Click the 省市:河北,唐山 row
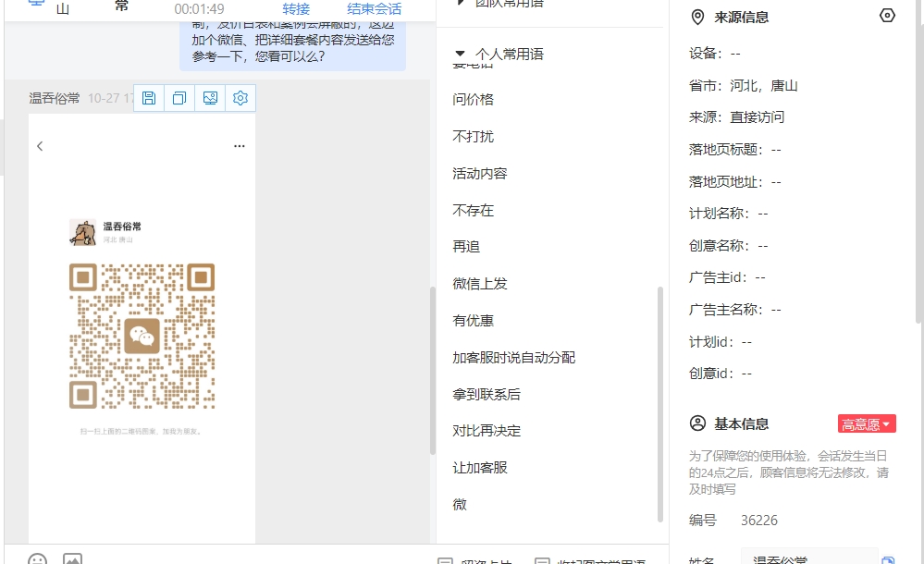 tap(743, 85)
